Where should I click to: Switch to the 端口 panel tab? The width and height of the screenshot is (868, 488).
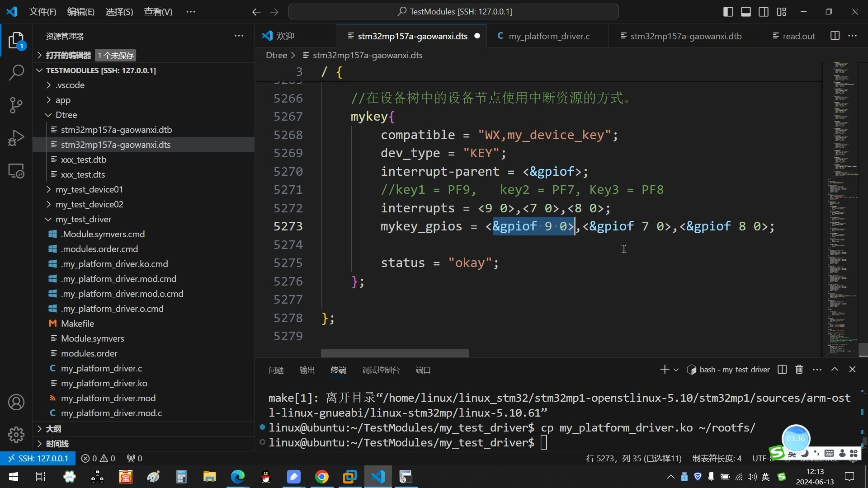coord(423,370)
